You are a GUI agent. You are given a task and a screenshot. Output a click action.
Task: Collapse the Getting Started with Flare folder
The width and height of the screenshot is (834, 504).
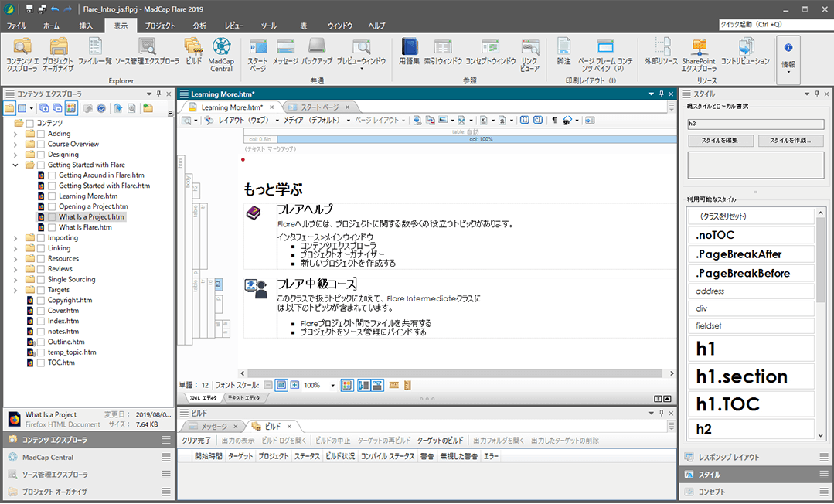pyautogui.click(x=15, y=165)
